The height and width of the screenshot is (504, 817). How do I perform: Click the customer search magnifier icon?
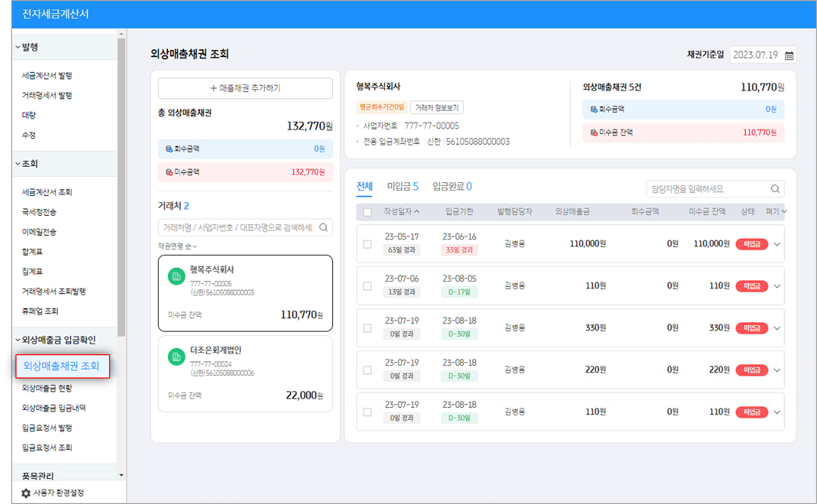323,227
